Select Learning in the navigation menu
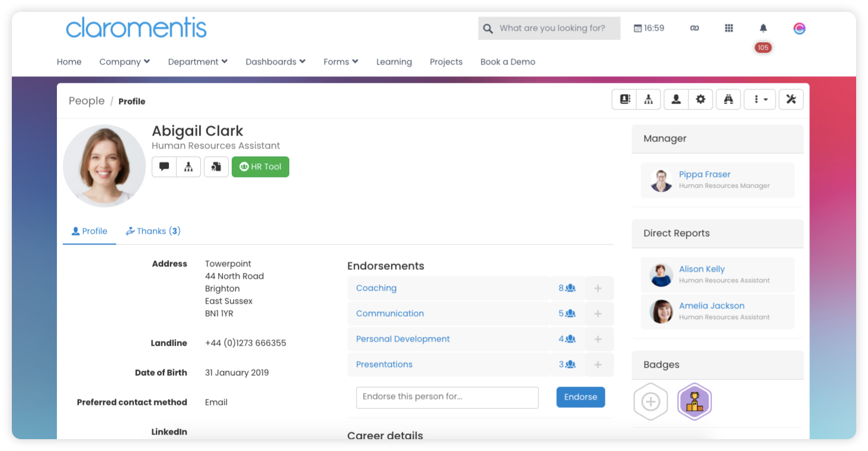This screenshot has width=868, height=451. coord(393,62)
